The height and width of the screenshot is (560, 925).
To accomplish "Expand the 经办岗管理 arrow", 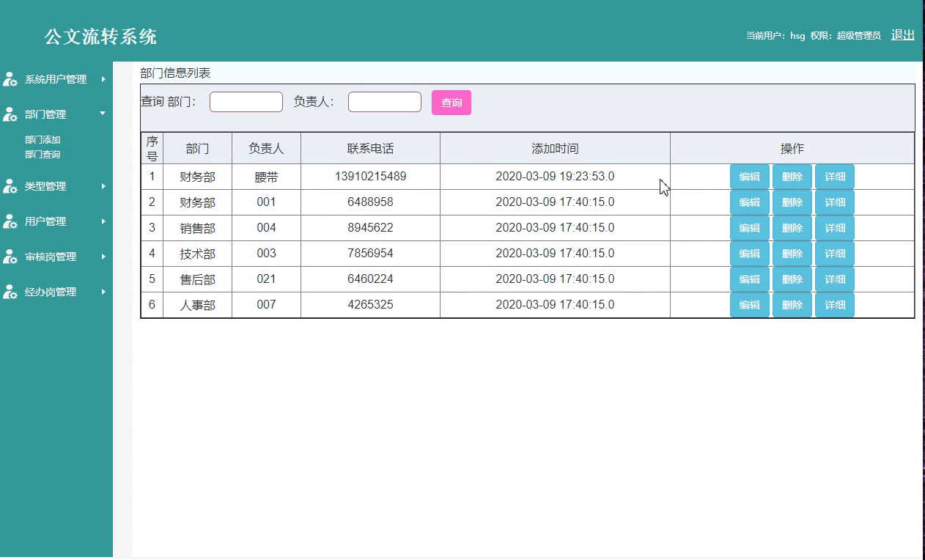I will (x=103, y=292).
